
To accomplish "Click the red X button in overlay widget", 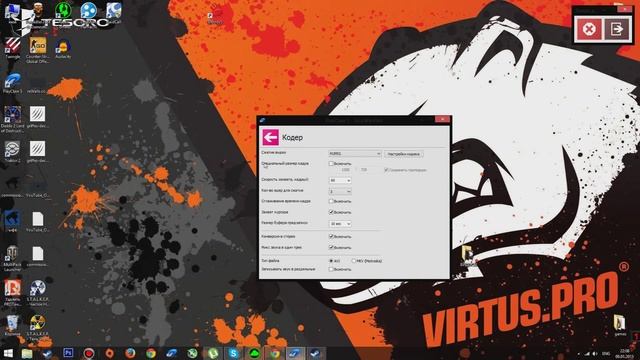I will [589, 29].
